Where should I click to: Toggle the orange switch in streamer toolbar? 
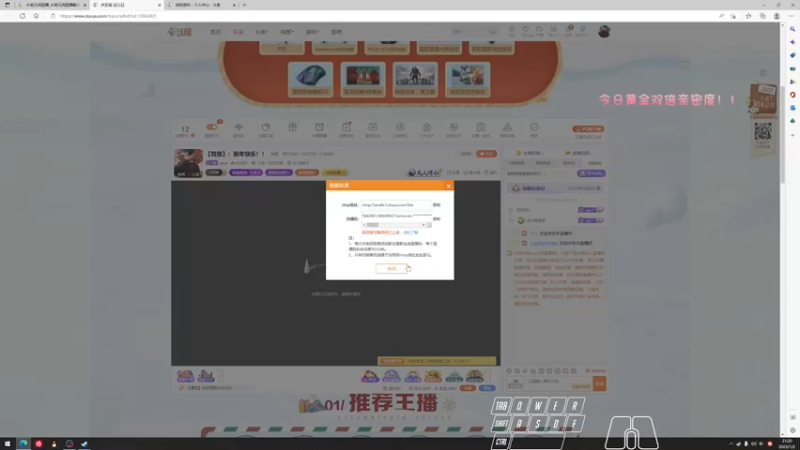coord(212,127)
